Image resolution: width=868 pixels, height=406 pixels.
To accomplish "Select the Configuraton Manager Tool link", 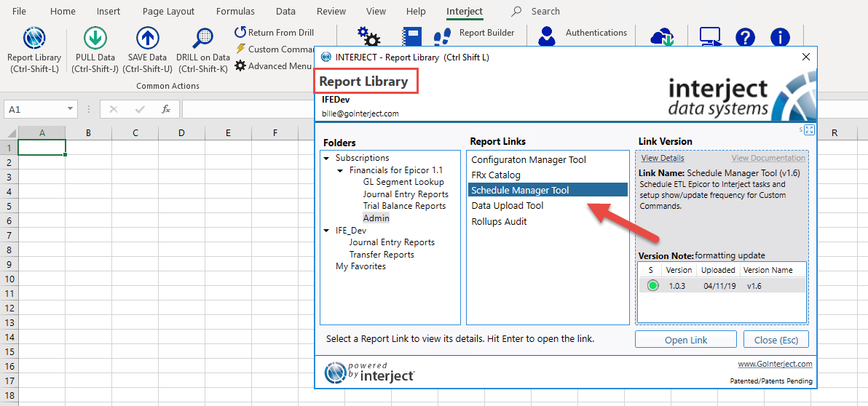I will tap(529, 160).
